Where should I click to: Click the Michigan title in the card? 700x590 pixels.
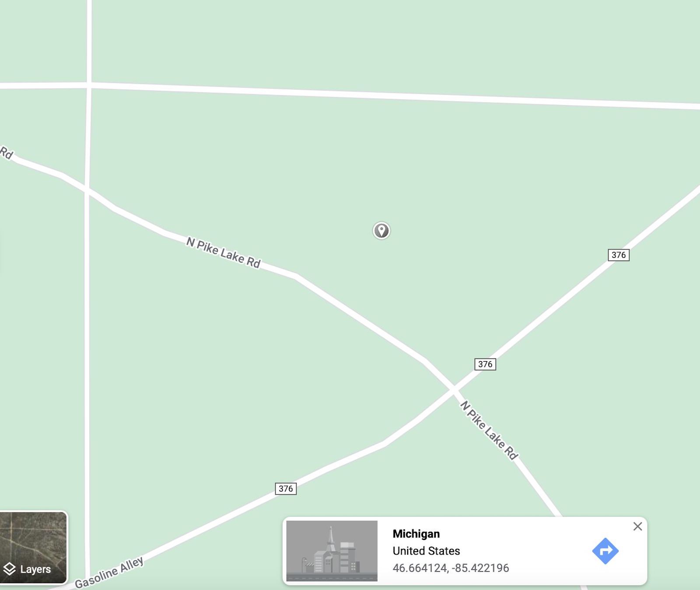(x=416, y=534)
